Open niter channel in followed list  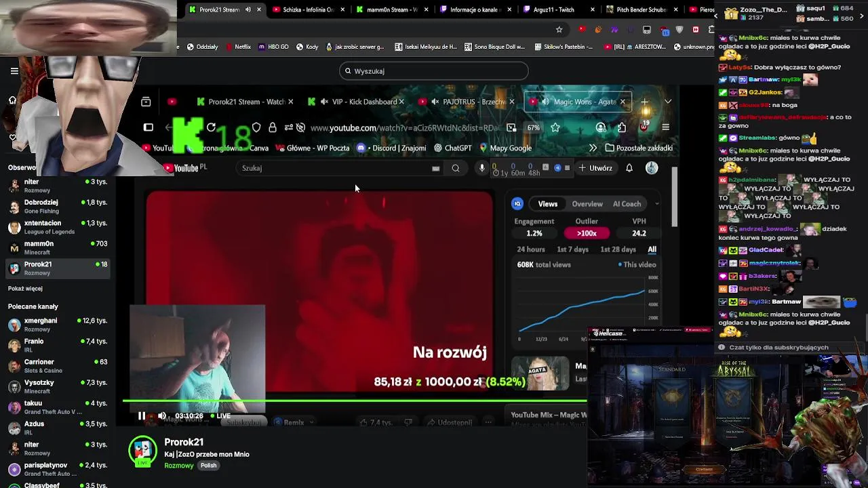click(x=58, y=186)
